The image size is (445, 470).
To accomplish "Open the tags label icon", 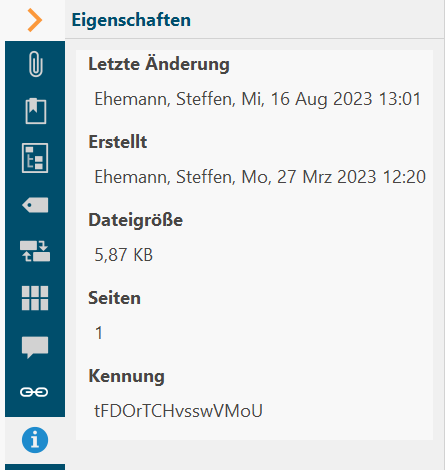I will (35, 205).
